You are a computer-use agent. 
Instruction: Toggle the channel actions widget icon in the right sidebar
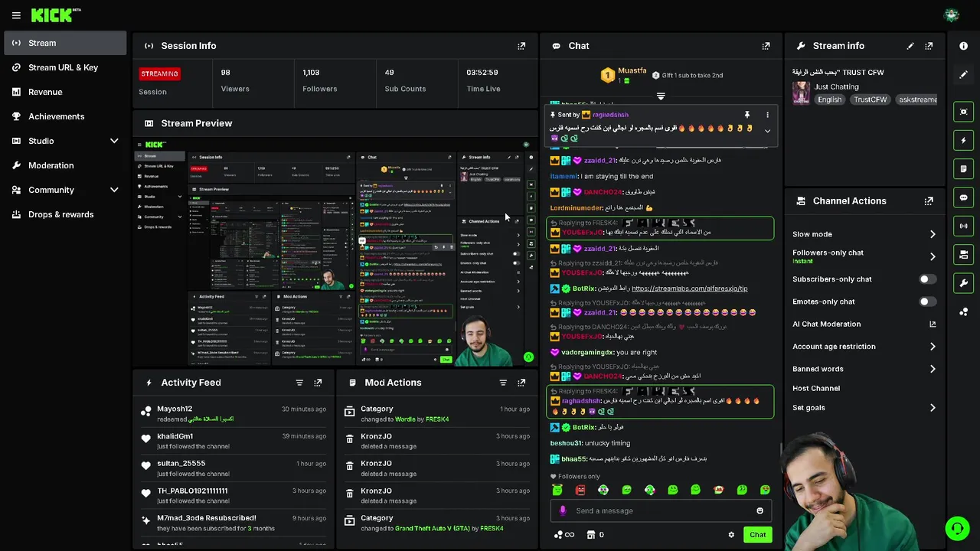click(964, 254)
